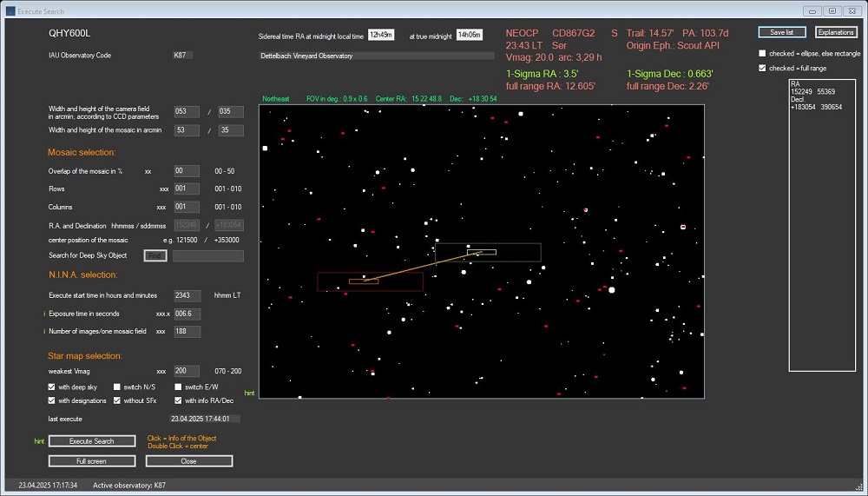Uncheck the 'checked = full range' box
This screenshot has width=868, height=496.
(x=762, y=68)
